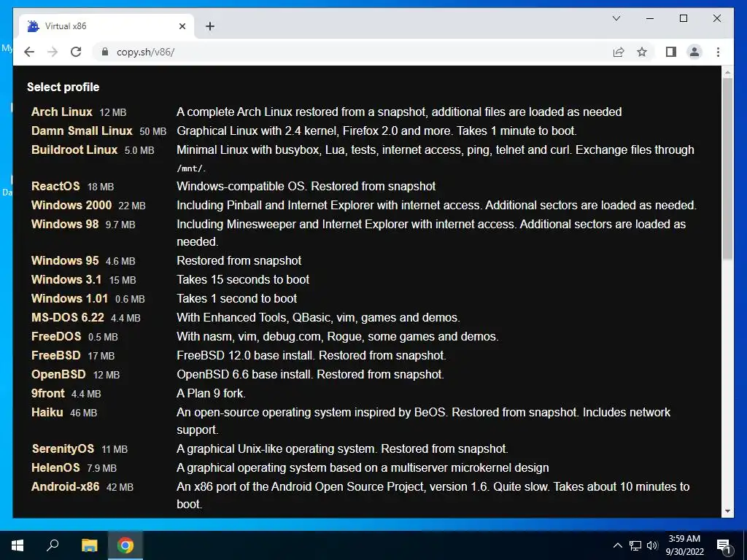
Task: Select the Windows 95 profile
Action: [x=65, y=260]
